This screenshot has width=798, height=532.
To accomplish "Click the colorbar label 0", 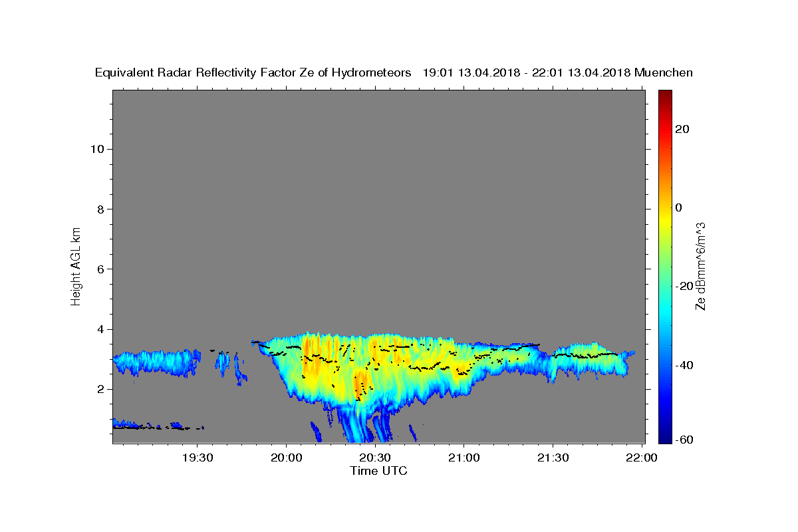I will point(679,207).
